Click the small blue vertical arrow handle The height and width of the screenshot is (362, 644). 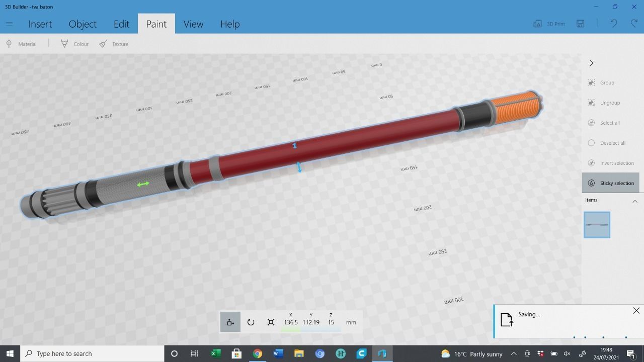pyautogui.click(x=295, y=146)
